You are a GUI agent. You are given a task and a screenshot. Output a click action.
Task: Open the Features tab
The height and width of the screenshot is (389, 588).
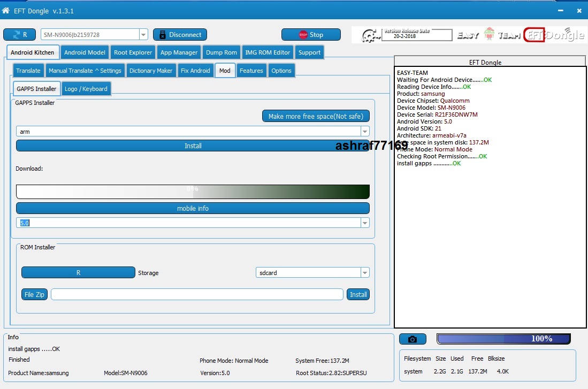click(x=251, y=71)
